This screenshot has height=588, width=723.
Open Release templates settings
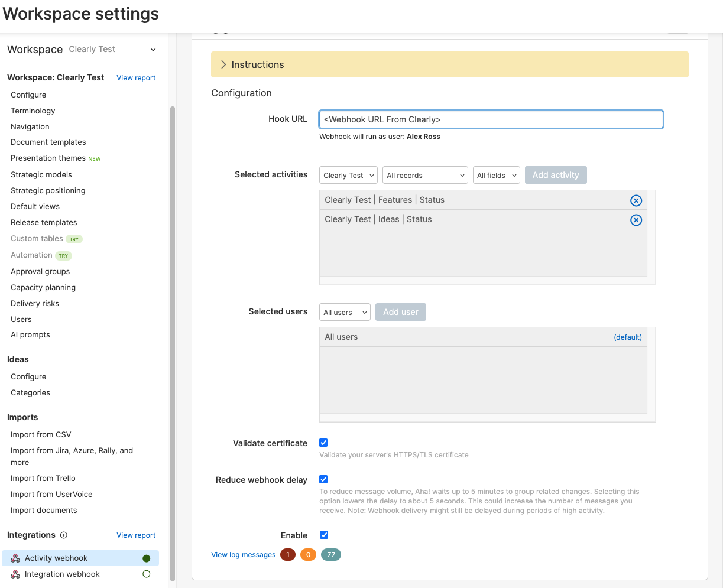[44, 222]
